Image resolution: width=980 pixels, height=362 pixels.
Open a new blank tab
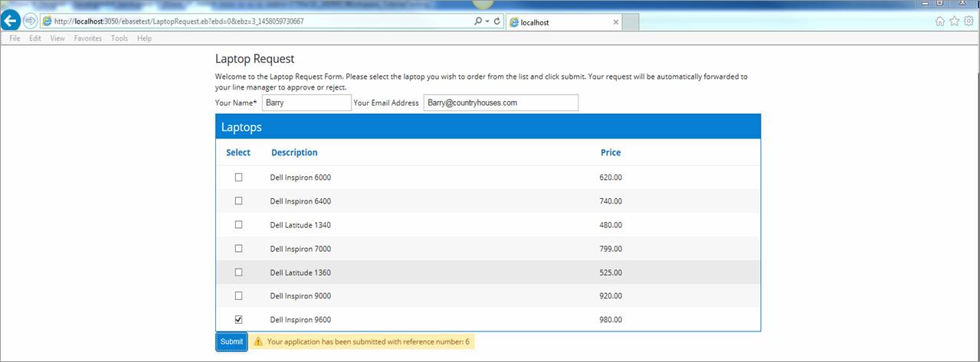(x=631, y=22)
